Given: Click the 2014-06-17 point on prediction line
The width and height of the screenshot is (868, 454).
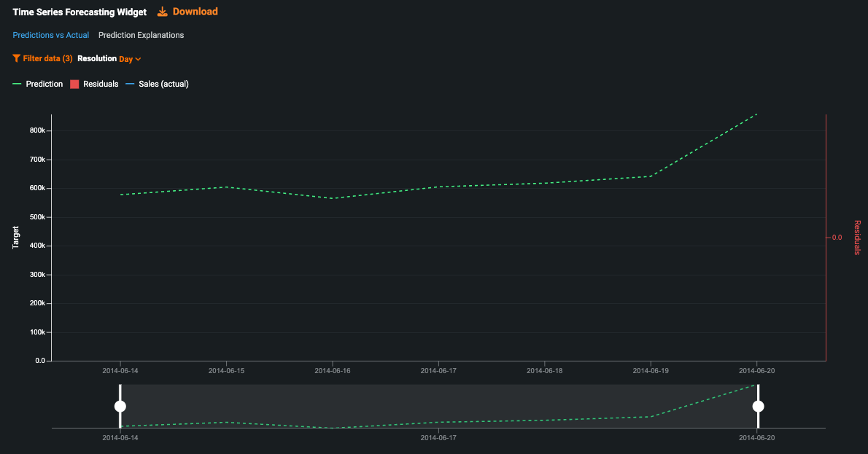Looking at the screenshot, I should (438, 187).
